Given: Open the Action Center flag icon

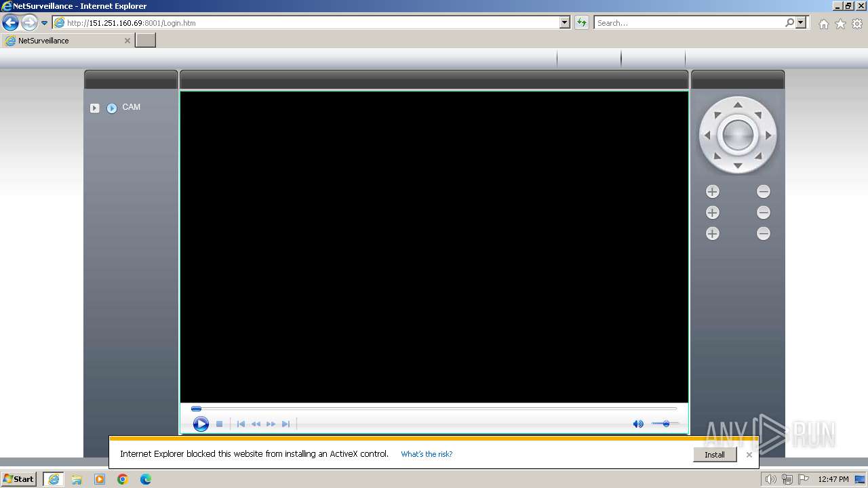Looking at the screenshot, I should pyautogui.click(x=804, y=479).
